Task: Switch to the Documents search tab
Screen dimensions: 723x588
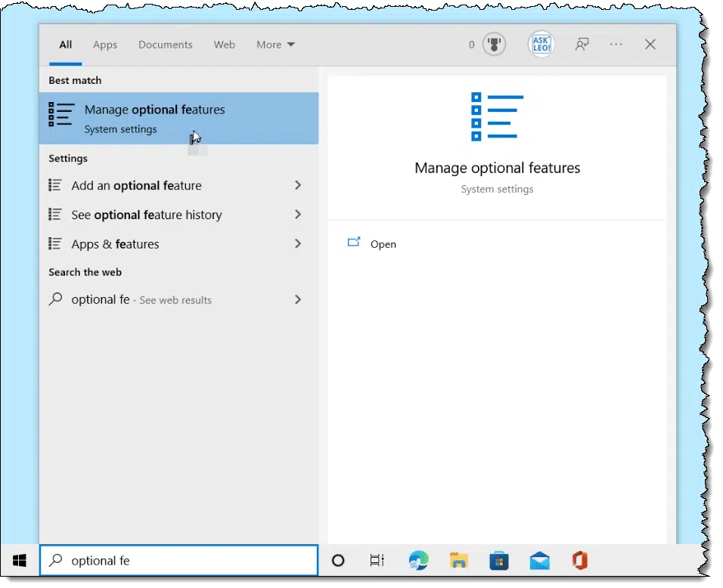Action: click(x=166, y=45)
